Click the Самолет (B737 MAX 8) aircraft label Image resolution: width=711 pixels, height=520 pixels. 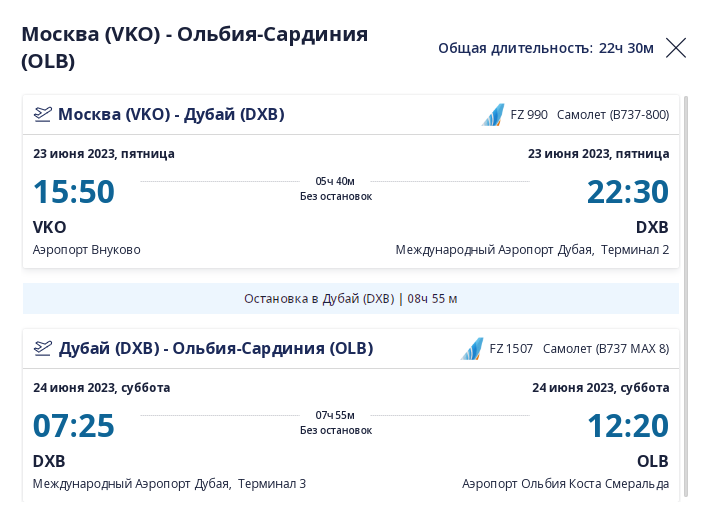(606, 349)
